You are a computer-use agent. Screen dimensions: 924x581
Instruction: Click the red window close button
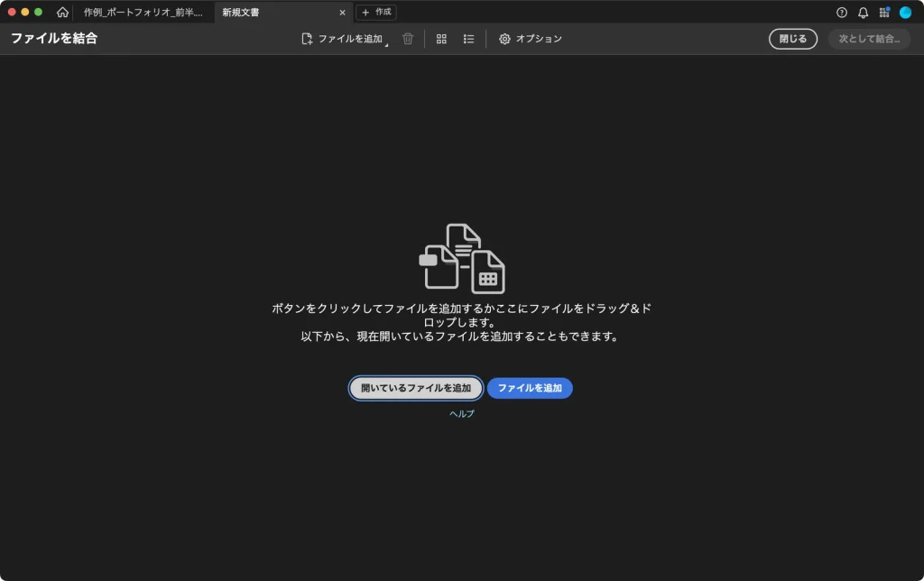pyautogui.click(x=12, y=12)
